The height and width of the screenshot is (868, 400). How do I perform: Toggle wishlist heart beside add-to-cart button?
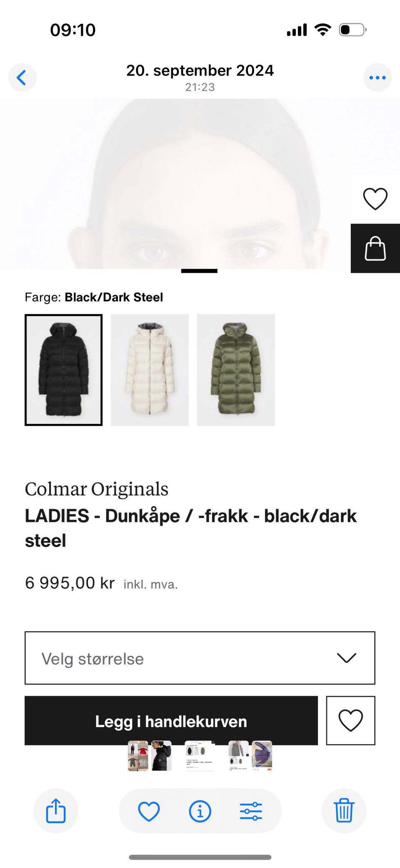(350, 720)
